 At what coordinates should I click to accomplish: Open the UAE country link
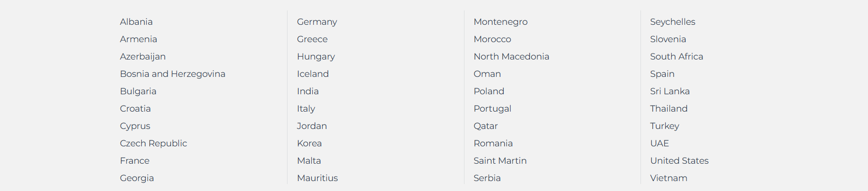(660, 143)
